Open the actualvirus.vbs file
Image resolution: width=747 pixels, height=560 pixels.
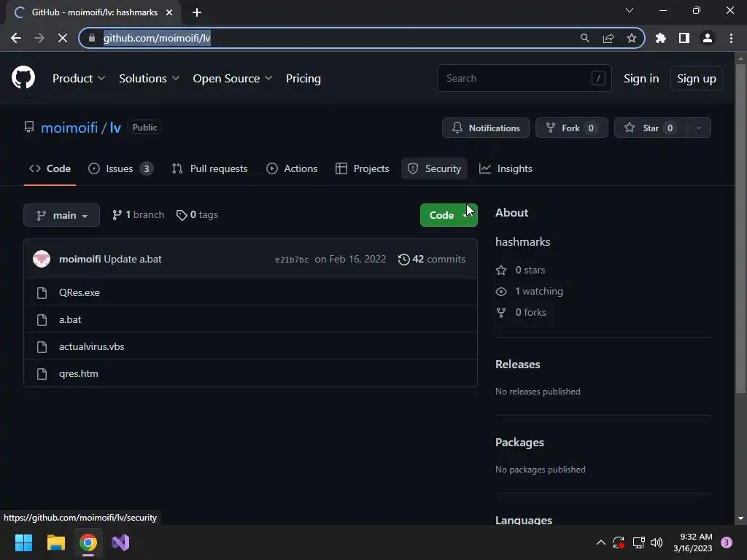coord(91,346)
